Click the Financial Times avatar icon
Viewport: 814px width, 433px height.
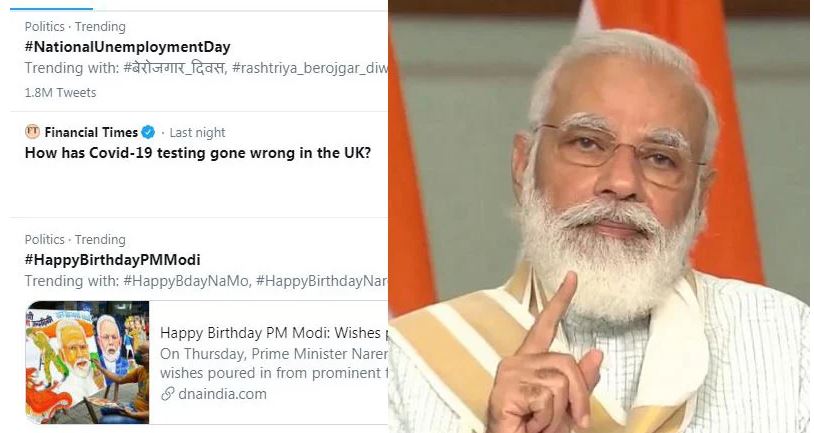coord(32,132)
